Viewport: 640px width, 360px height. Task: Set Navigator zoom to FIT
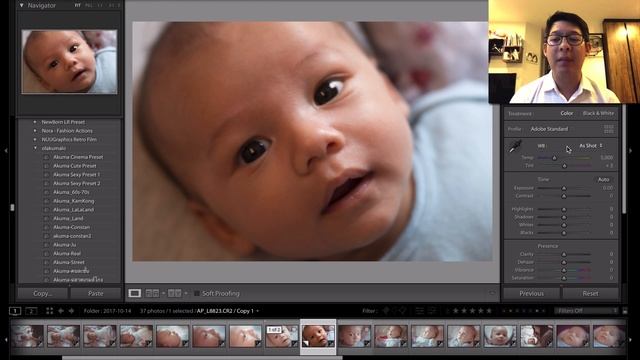click(78, 6)
